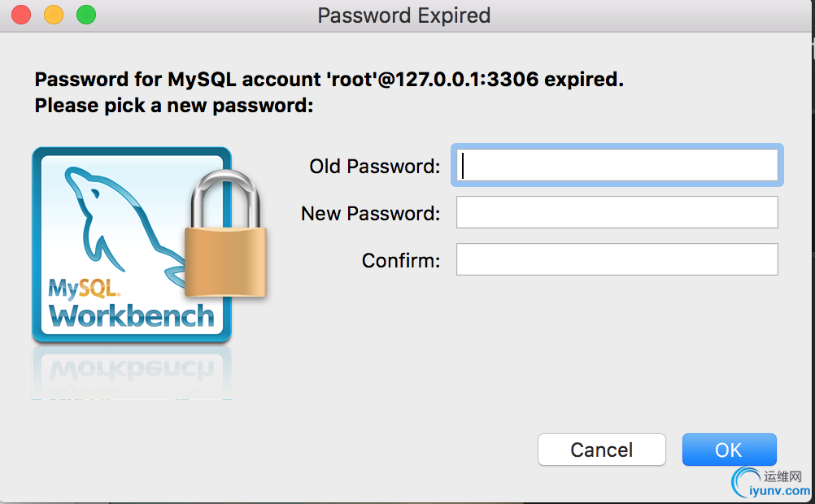The height and width of the screenshot is (504, 815).
Task: Click the Password Expired title bar text
Action: point(404,15)
